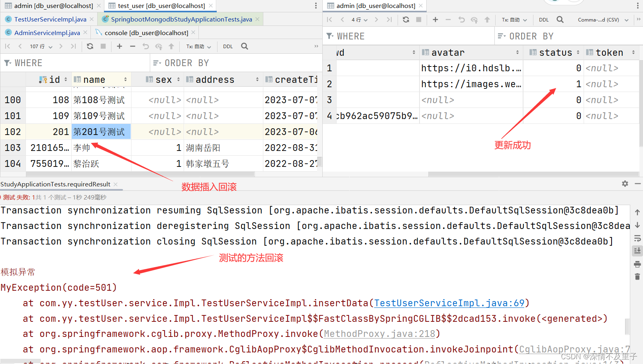Focus the left WHERE filter field

coord(76,63)
